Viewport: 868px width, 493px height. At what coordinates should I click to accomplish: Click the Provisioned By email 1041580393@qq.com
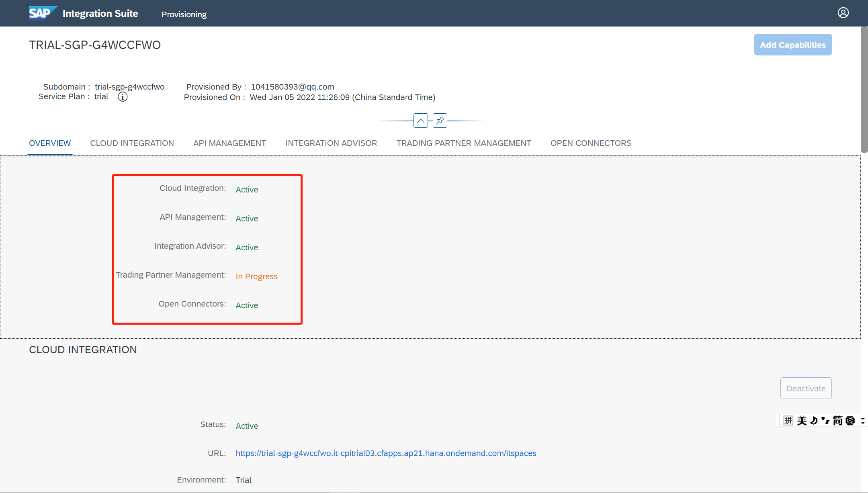tap(293, 87)
